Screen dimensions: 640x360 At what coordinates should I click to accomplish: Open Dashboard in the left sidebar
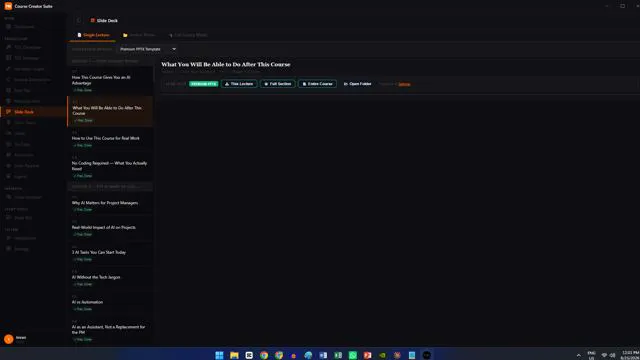(x=33, y=27)
